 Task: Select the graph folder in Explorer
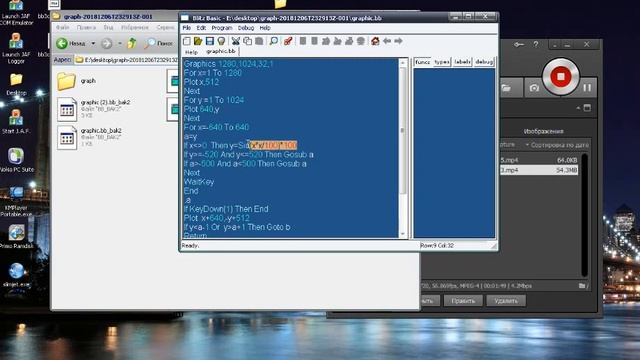(77, 81)
